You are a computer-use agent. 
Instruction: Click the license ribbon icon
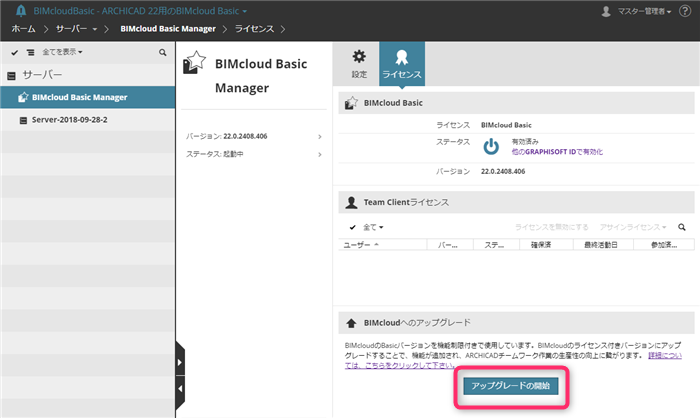[402, 57]
